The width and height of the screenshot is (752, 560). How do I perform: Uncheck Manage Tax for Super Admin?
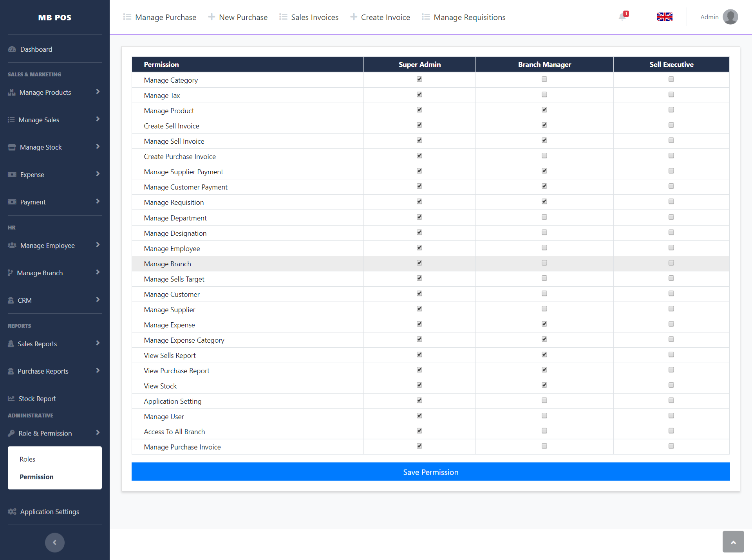419,94
